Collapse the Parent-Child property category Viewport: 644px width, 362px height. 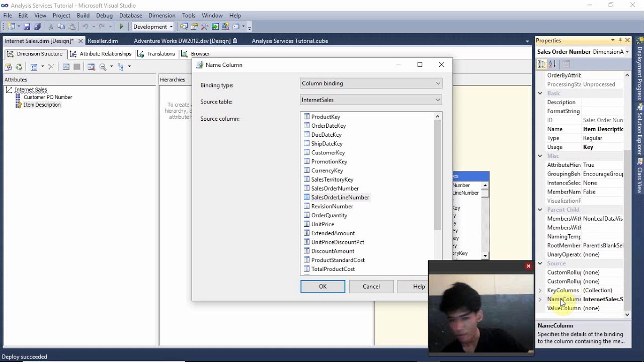tap(540, 210)
